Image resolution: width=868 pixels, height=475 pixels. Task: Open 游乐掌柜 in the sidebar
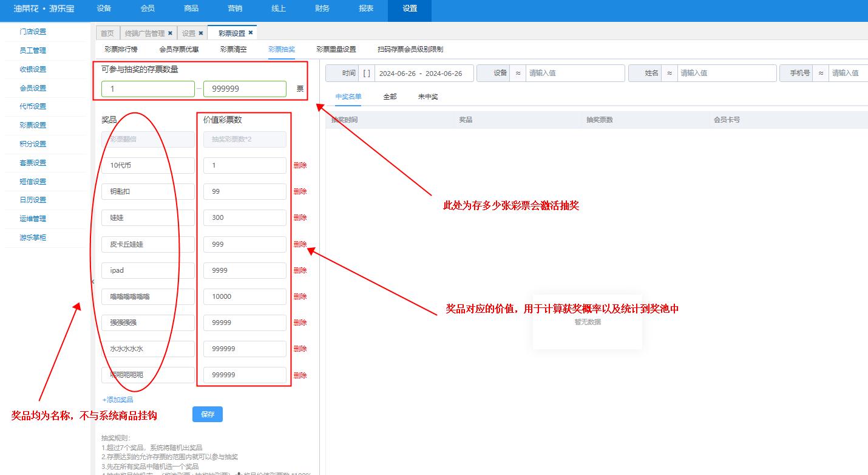tap(33, 237)
